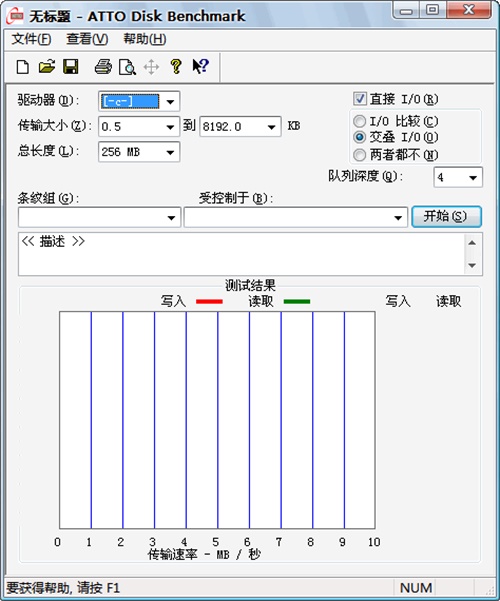
Task: Open the 查看(V) menu
Action: [x=87, y=39]
